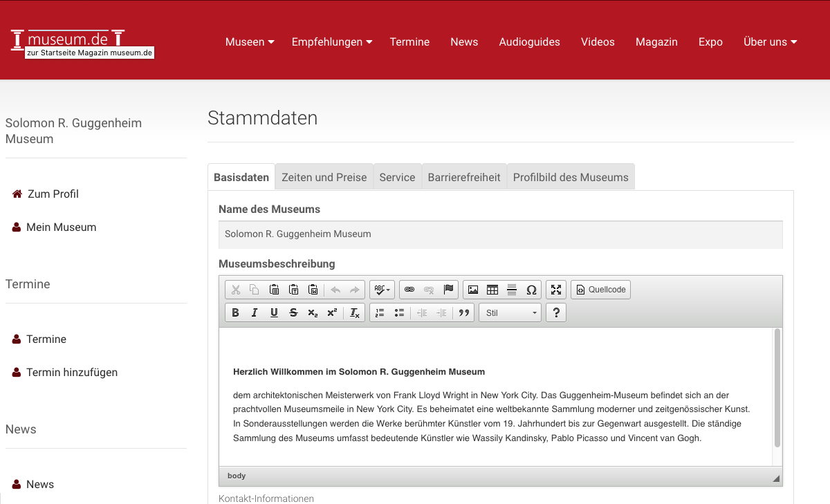Click the user icon beside Mein Museum
Image resolution: width=830 pixels, height=504 pixels.
click(17, 227)
